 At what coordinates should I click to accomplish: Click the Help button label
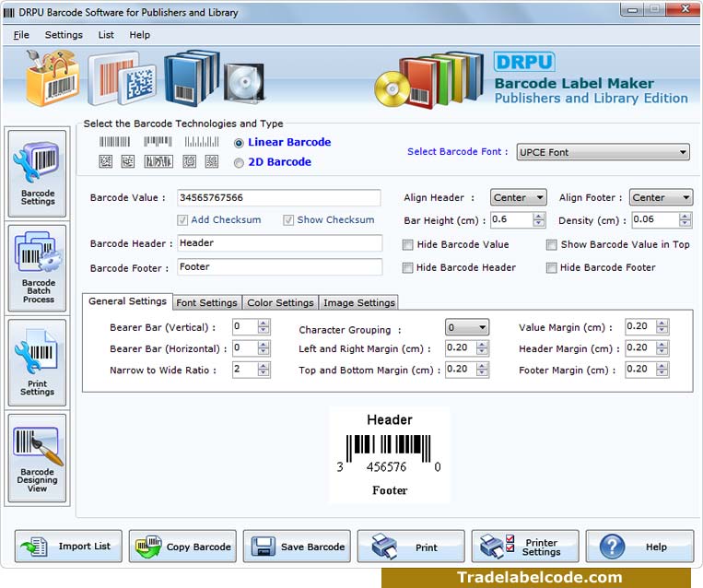656,547
